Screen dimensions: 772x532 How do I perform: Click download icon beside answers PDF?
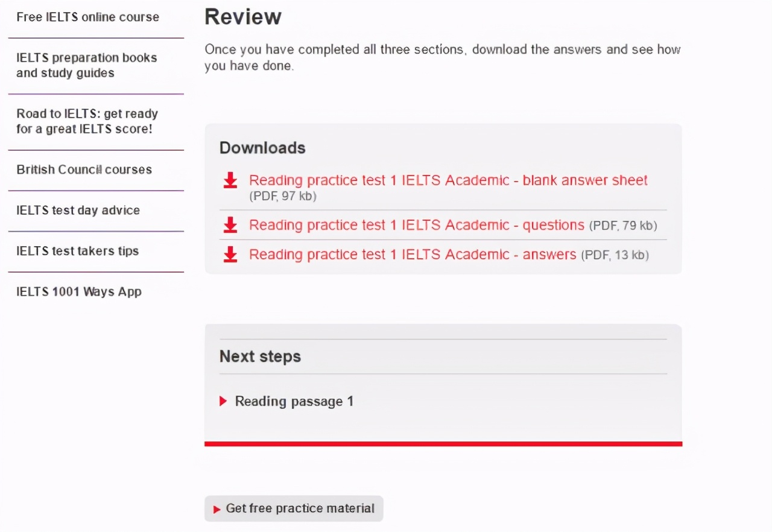[230, 255]
